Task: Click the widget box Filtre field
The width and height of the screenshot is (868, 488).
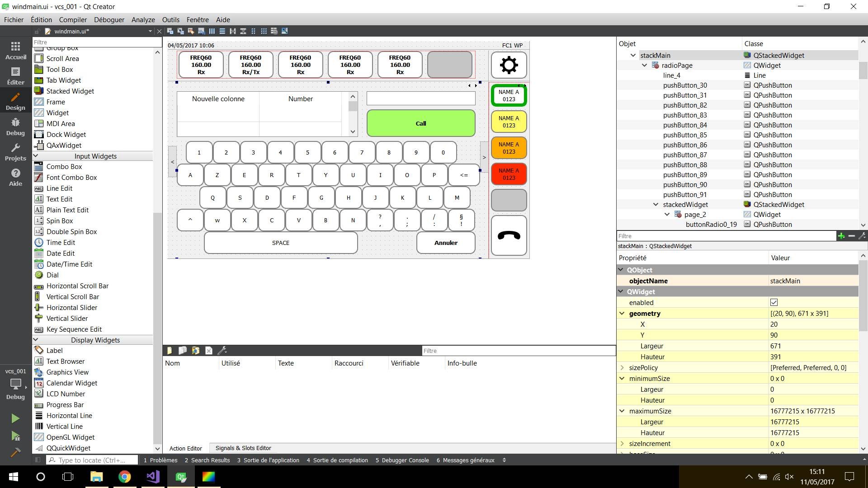Action: point(97,42)
